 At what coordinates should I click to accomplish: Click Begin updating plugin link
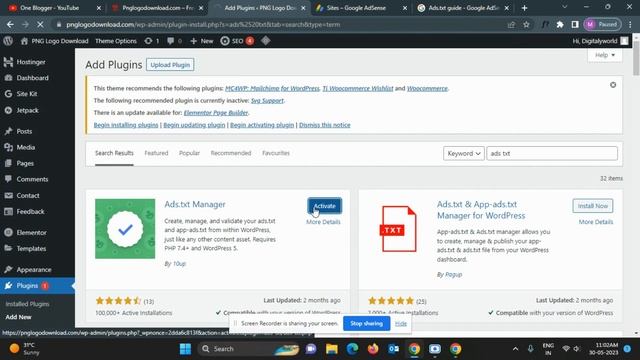[x=194, y=125]
